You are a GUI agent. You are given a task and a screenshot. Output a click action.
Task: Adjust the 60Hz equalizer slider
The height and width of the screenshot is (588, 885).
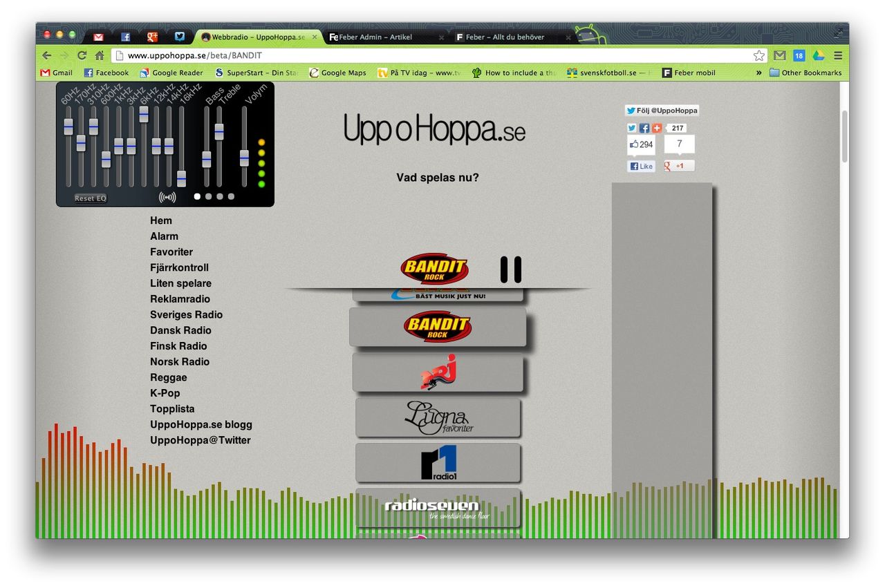pos(68,126)
